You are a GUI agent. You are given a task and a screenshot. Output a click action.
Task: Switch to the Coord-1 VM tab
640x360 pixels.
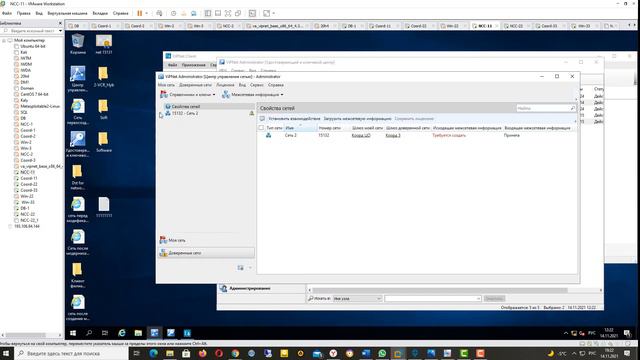104,26
